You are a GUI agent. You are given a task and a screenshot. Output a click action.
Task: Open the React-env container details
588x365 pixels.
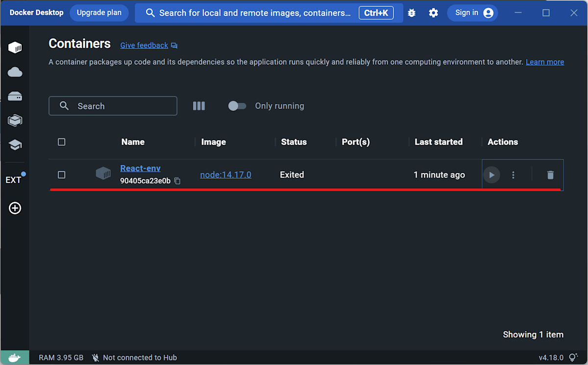(140, 168)
